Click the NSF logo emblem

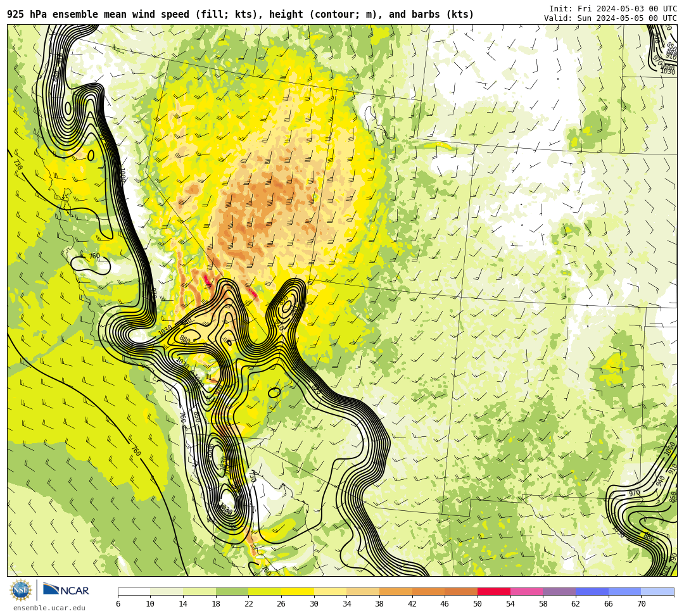[20, 590]
